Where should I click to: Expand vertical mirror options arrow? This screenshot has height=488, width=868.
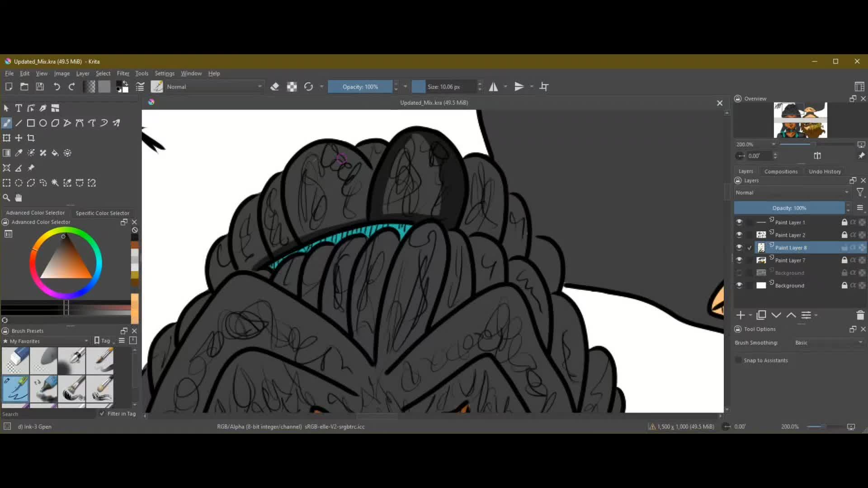point(532,87)
